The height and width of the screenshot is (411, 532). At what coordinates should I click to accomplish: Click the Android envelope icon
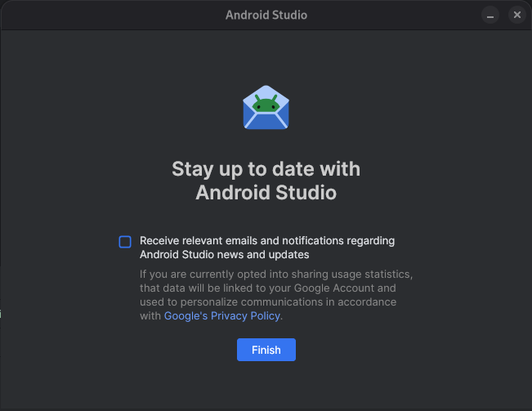[x=266, y=108]
